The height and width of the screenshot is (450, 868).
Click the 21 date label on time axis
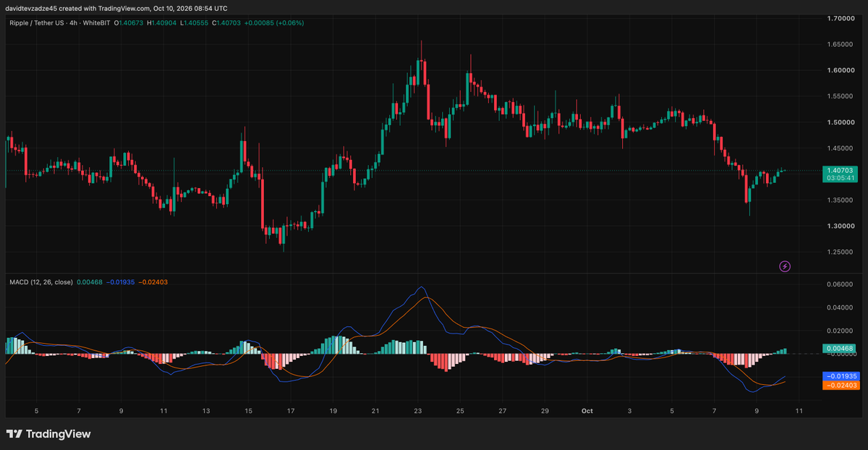[375, 411]
